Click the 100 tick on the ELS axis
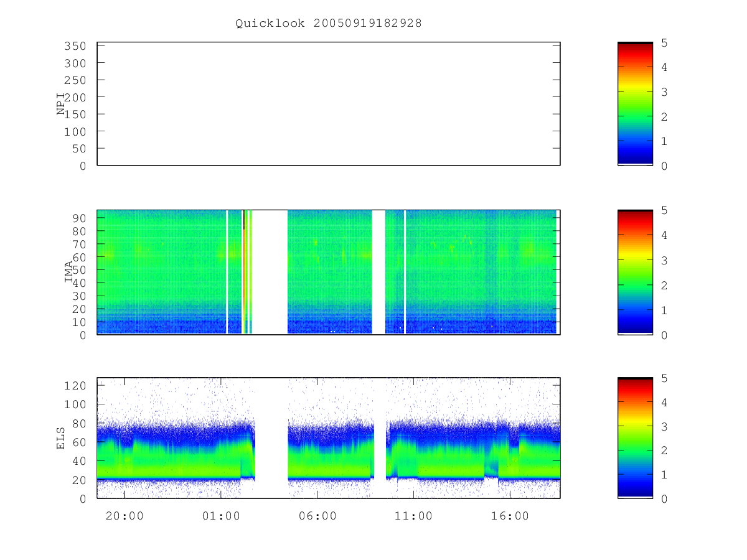The height and width of the screenshot is (560, 747). [x=75, y=404]
